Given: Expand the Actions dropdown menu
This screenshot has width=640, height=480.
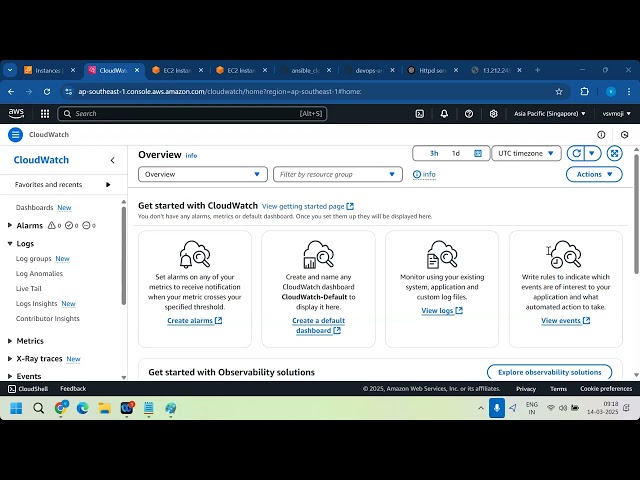Looking at the screenshot, I should point(594,174).
